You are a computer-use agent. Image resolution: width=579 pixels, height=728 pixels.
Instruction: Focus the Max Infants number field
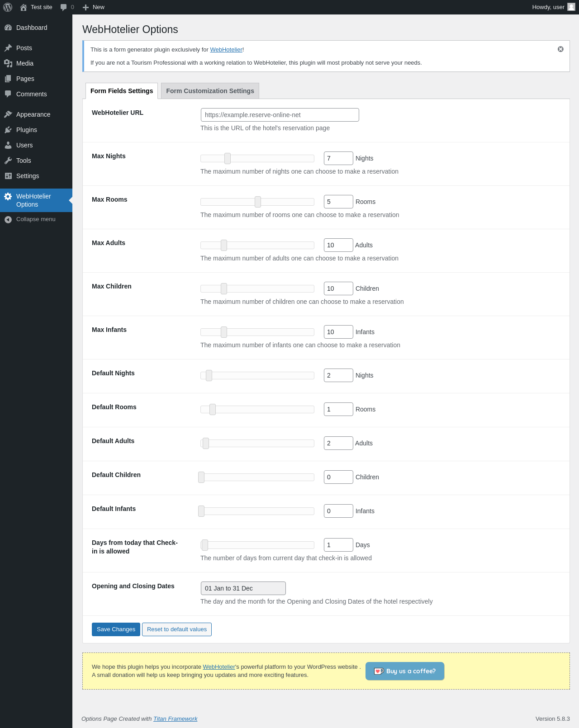click(338, 332)
